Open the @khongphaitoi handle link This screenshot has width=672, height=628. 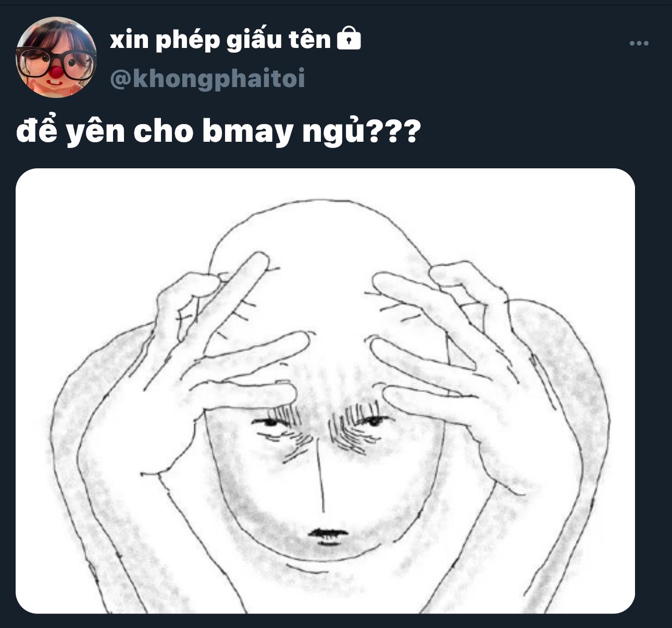(207, 79)
